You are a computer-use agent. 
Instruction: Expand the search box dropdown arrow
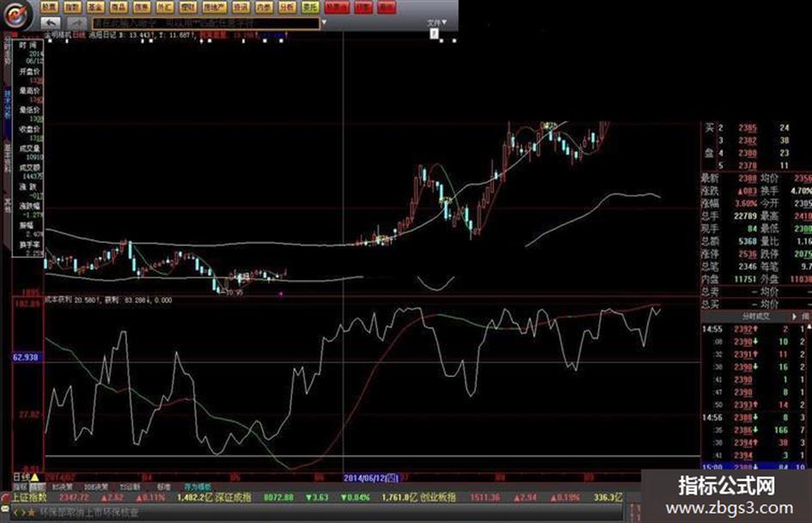point(324,23)
